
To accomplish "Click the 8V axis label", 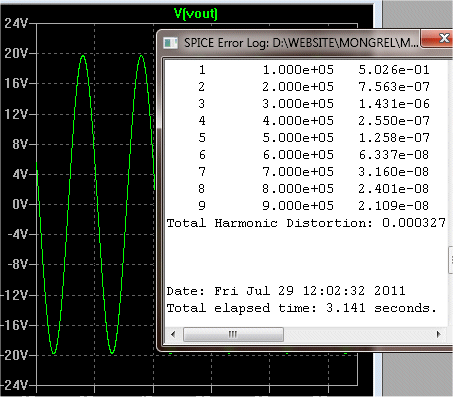I will point(20,144).
